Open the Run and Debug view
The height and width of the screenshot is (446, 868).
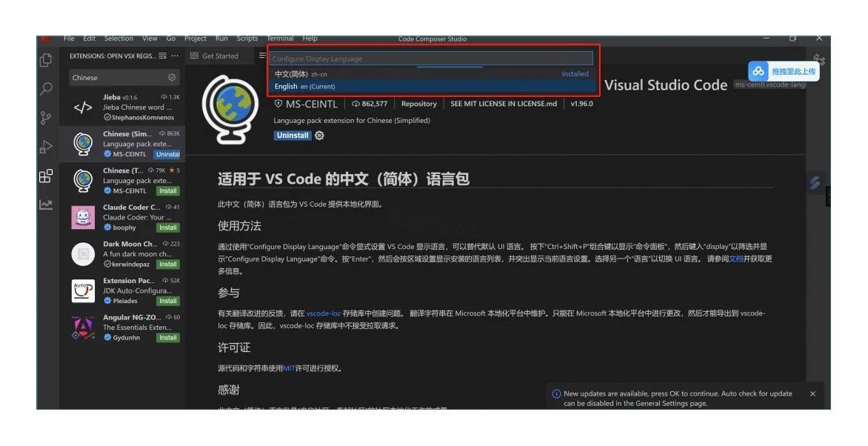(x=47, y=147)
